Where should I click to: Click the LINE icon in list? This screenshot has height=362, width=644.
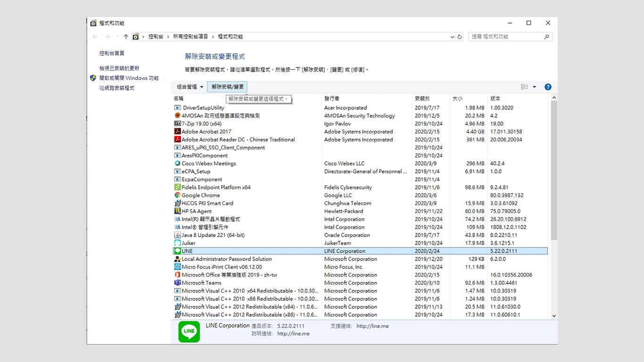point(178,251)
